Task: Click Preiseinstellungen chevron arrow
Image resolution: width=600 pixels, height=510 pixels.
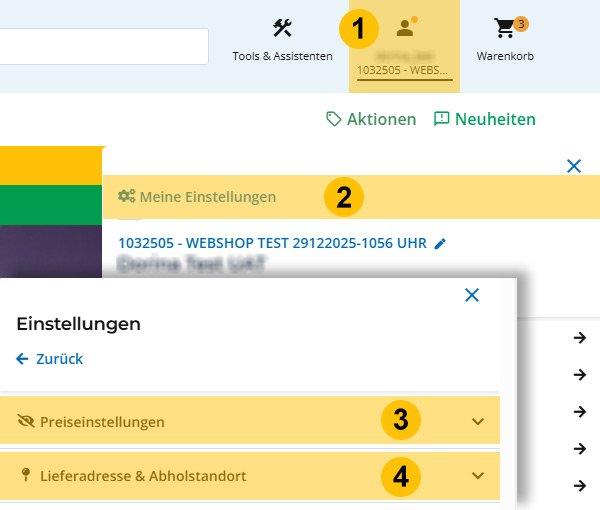Action: tap(478, 422)
